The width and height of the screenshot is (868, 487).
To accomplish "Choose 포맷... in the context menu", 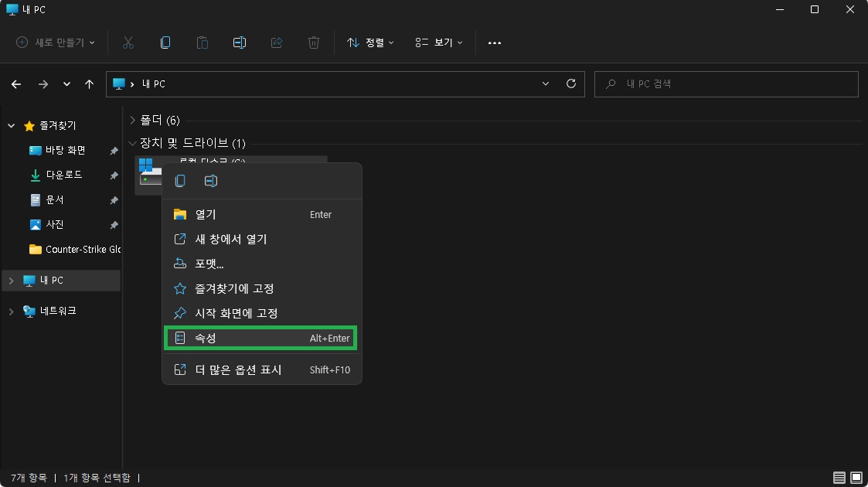I will (209, 263).
